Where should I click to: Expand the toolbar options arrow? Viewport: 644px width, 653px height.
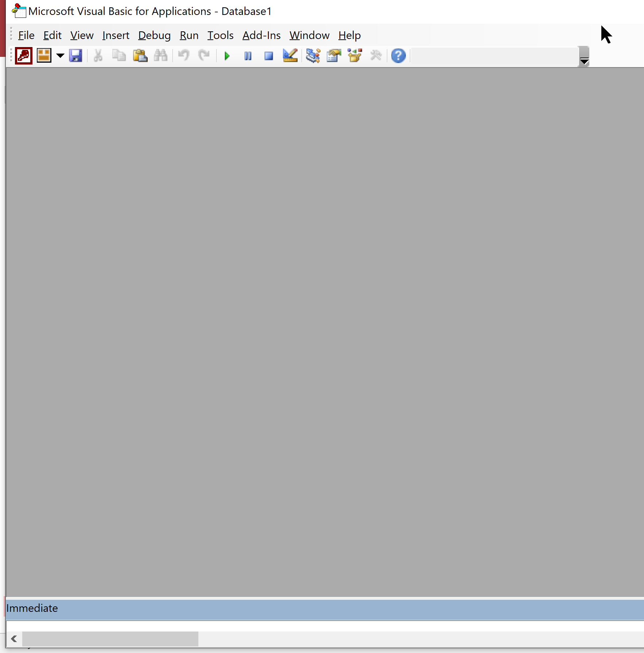[584, 56]
